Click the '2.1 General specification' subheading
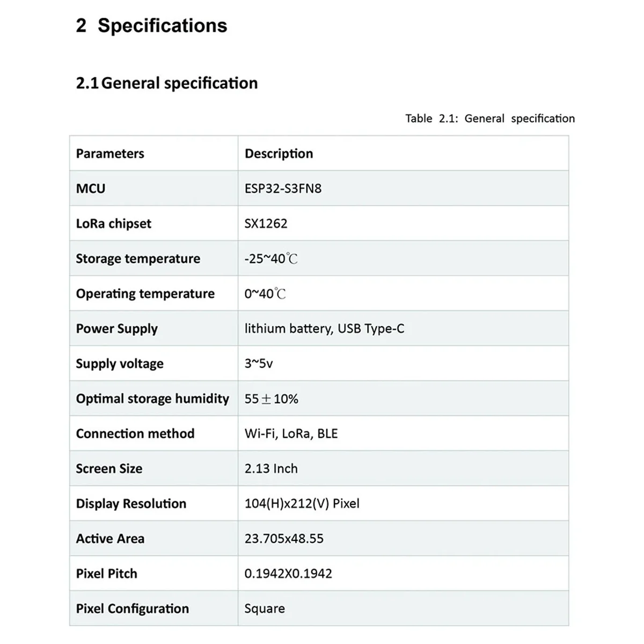Screen dimensions: 644x644 [x=167, y=83]
